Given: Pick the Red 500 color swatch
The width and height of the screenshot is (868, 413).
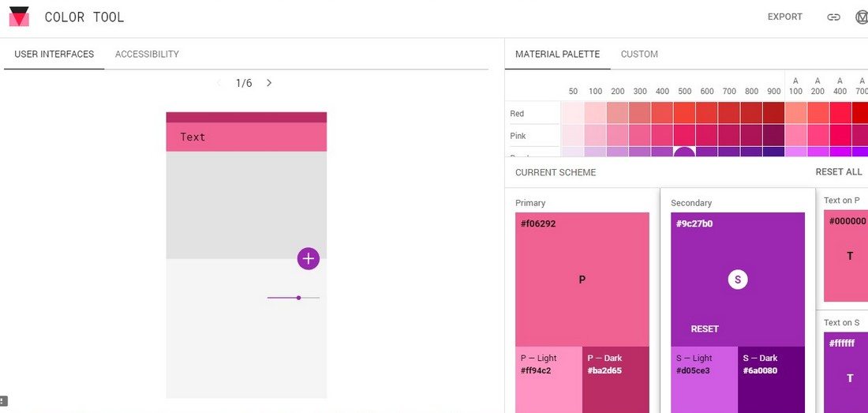Looking at the screenshot, I should pyautogui.click(x=684, y=113).
